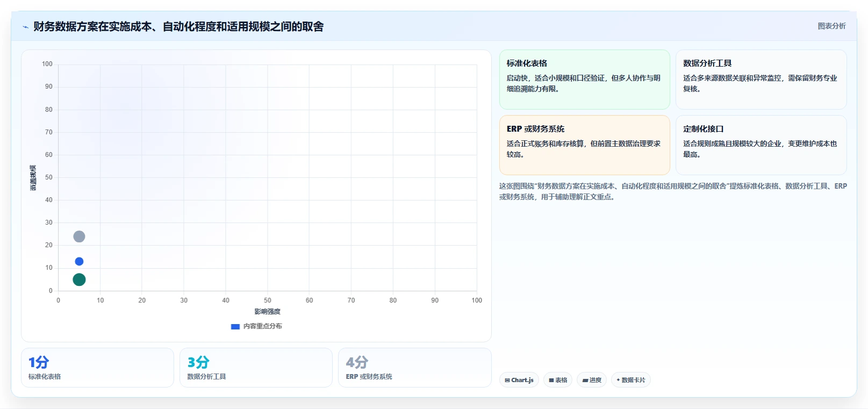Click the 影响强度 x-axis title

point(267,312)
